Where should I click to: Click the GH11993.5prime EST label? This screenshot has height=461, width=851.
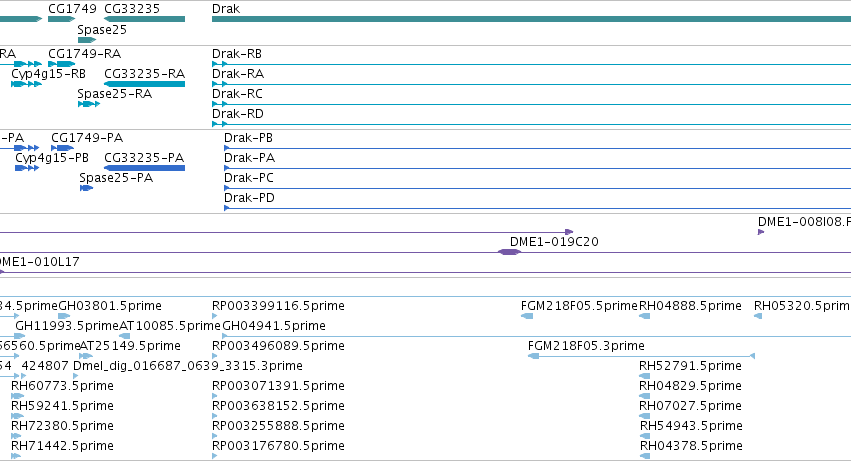(67, 326)
